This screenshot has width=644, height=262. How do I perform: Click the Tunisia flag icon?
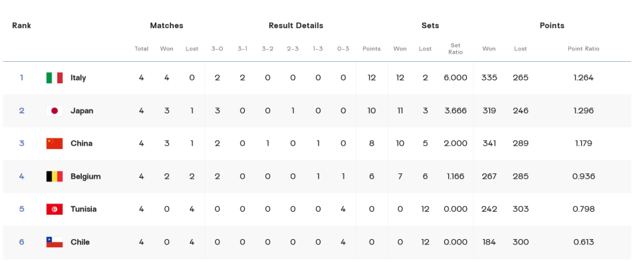[x=54, y=210]
